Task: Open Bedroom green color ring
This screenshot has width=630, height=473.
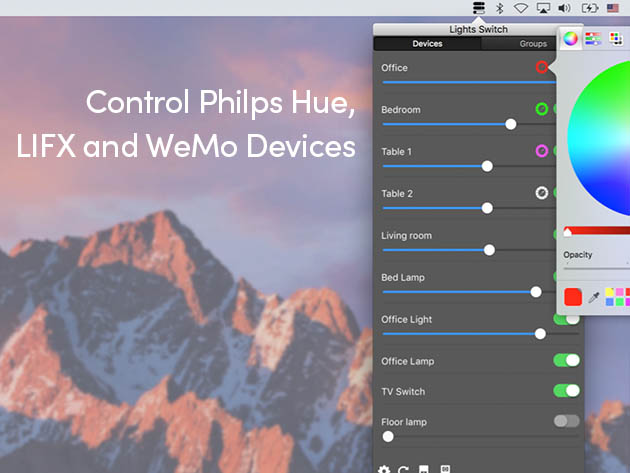Action: (542, 109)
